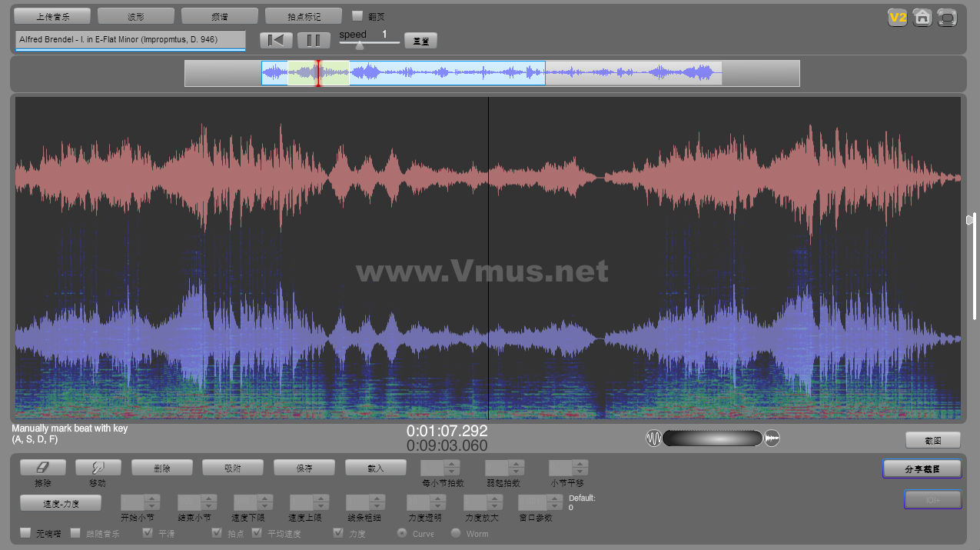Click the 重置 speed reset button

(420, 41)
